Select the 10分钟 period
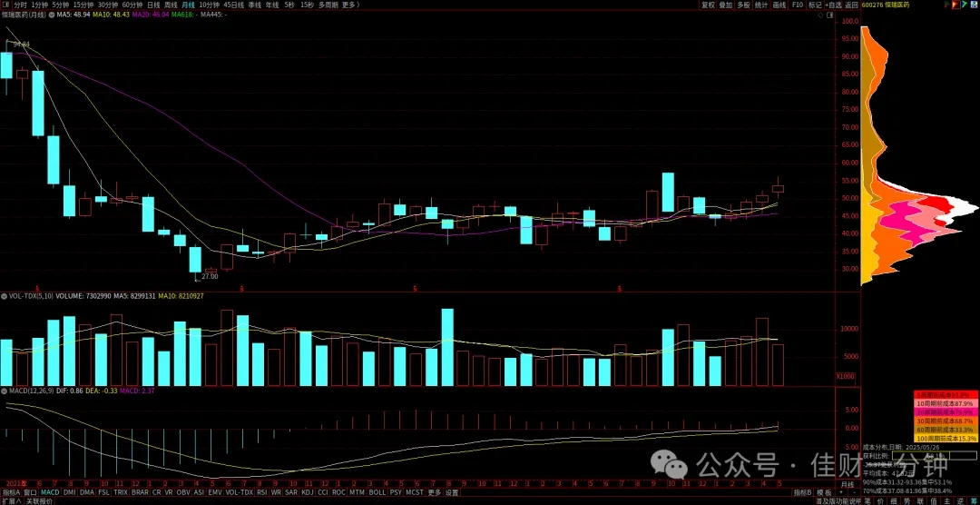The height and width of the screenshot is (505, 980). click(210, 5)
